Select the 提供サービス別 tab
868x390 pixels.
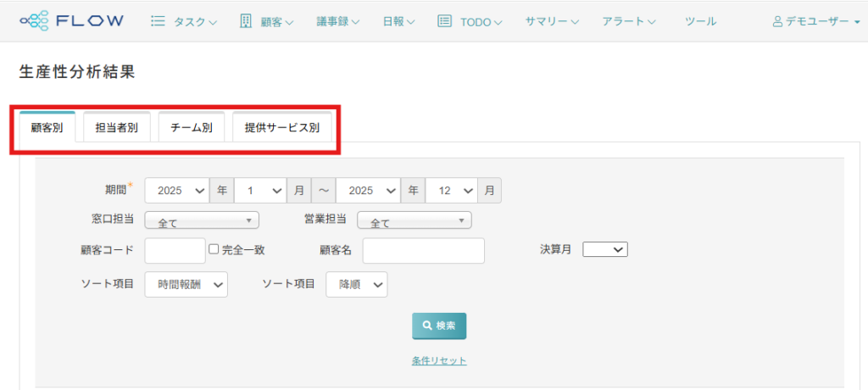(x=281, y=128)
